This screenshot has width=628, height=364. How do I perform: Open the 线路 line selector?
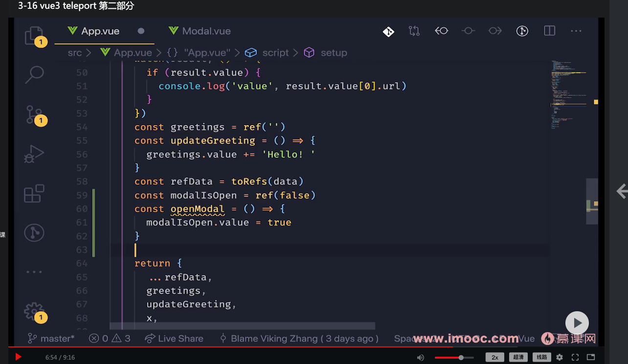click(542, 357)
